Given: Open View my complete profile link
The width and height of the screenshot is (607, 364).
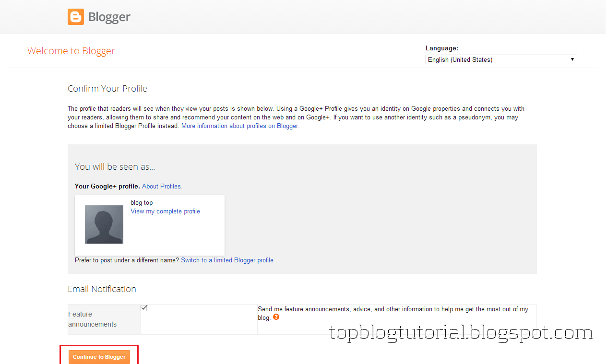Looking at the screenshot, I should [x=165, y=211].
